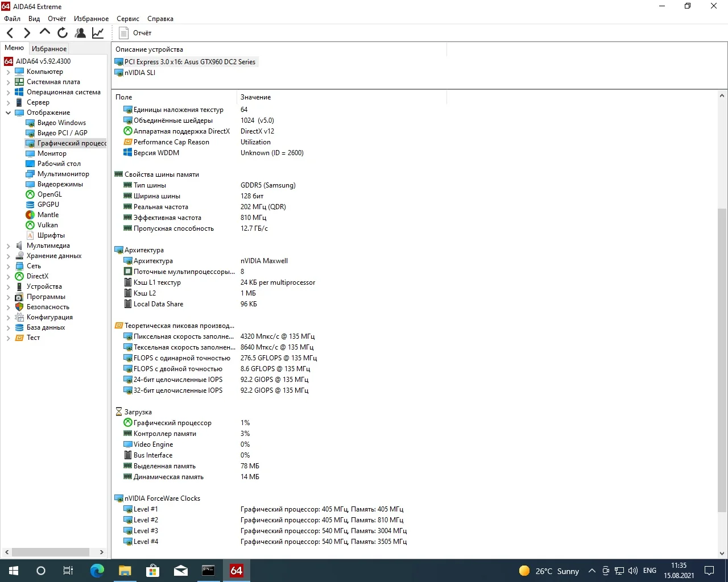The height and width of the screenshot is (582, 728).
Task: Click the Безопасность shield icon
Action: [x=19, y=307]
